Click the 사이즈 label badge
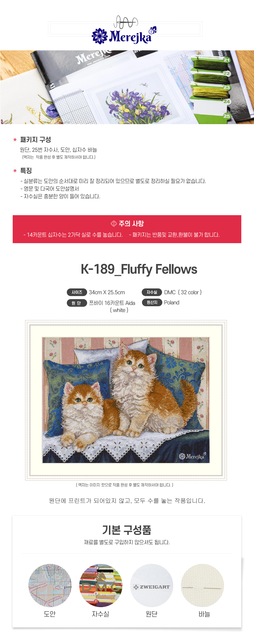 pyautogui.click(x=77, y=292)
